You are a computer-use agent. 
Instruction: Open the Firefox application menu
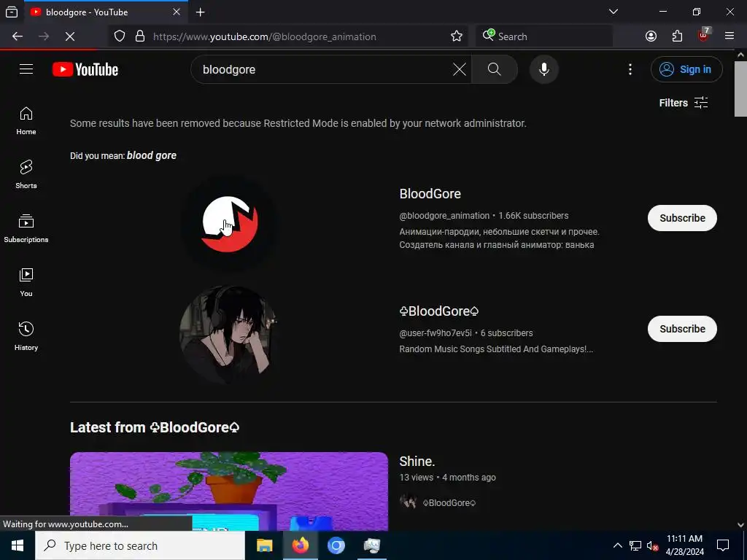click(729, 36)
